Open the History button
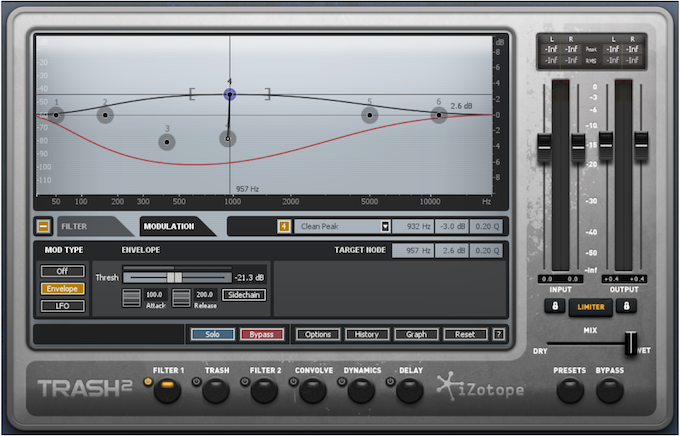 [367, 334]
